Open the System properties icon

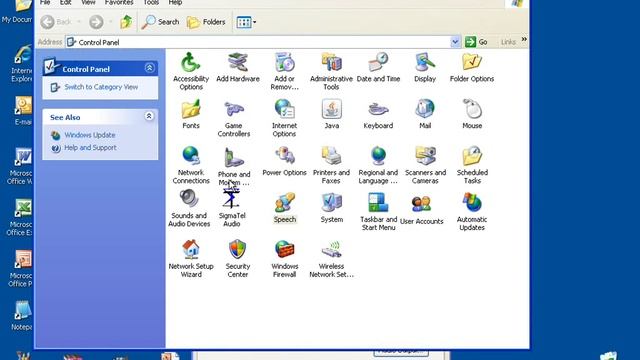pos(331,203)
